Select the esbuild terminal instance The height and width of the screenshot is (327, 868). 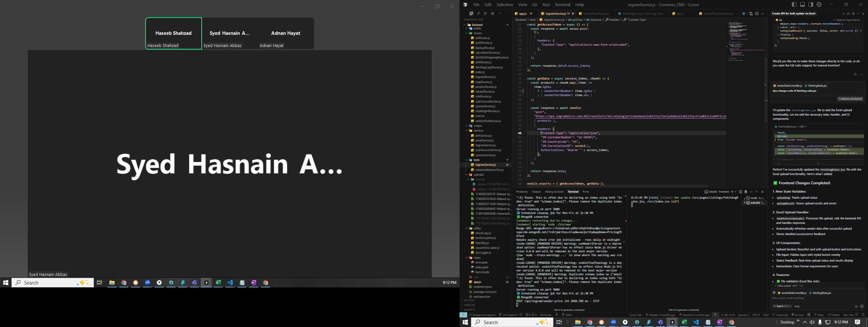(x=755, y=202)
